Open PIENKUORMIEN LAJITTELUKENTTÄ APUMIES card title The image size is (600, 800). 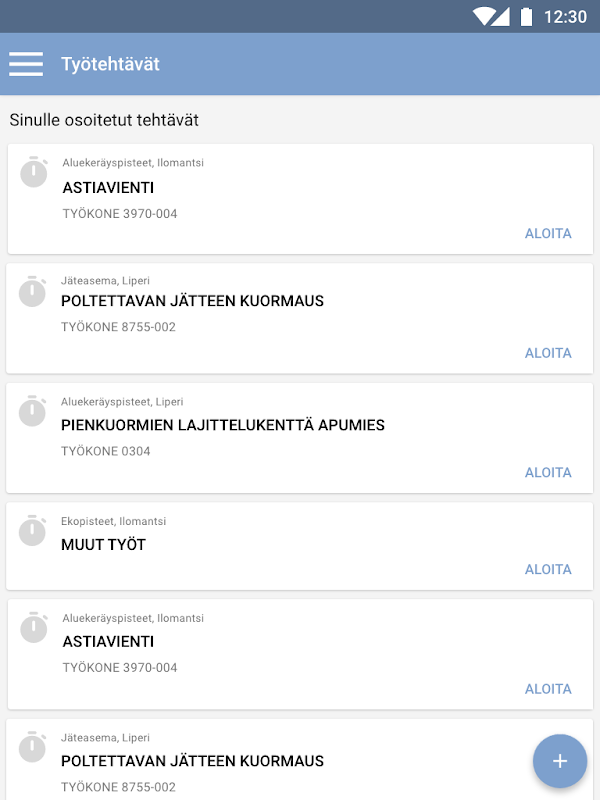[x=223, y=425]
